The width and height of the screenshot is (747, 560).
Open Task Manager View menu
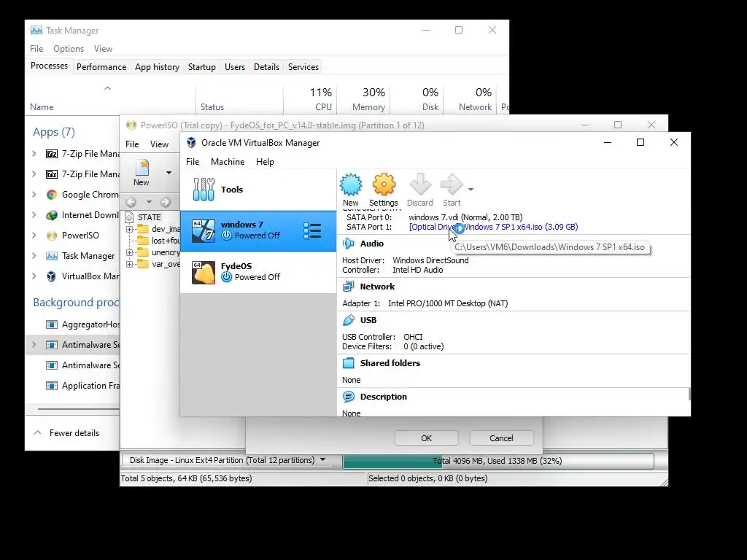pyautogui.click(x=103, y=49)
